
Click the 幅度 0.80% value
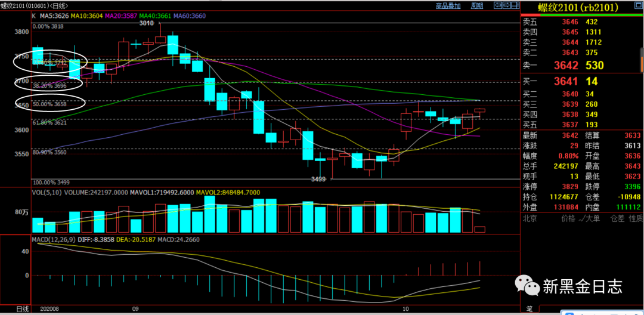coord(568,156)
